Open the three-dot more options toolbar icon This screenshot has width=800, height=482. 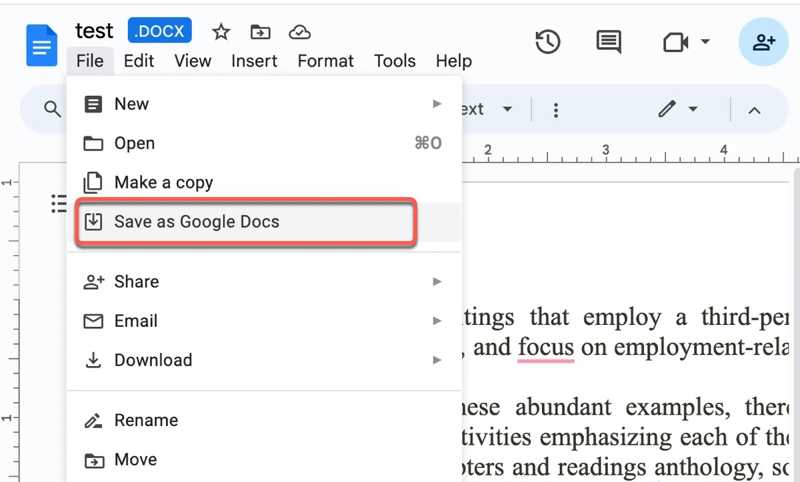point(556,110)
